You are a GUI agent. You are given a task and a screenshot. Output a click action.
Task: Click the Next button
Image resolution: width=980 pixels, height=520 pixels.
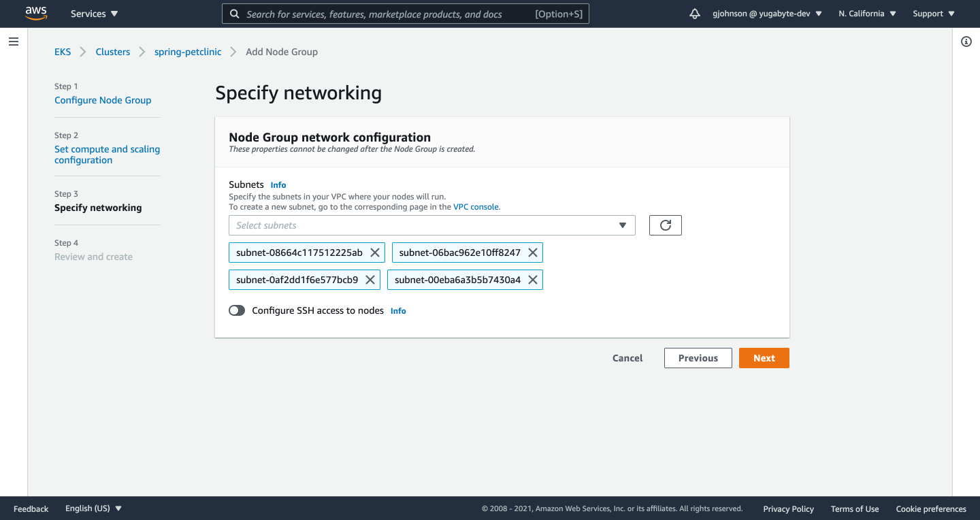(x=764, y=357)
